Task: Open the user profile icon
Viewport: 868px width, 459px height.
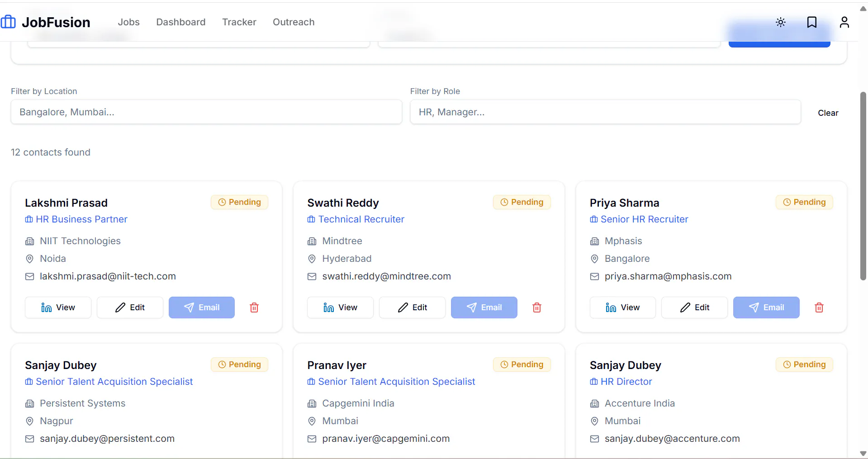Action: [844, 22]
